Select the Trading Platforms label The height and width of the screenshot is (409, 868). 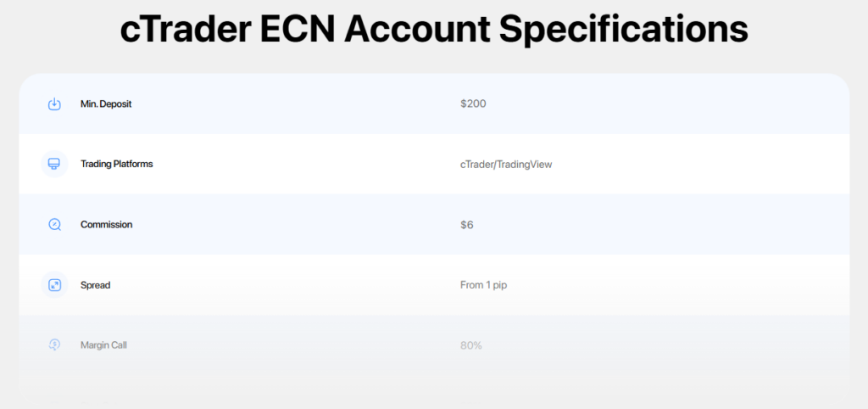click(116, 164)
